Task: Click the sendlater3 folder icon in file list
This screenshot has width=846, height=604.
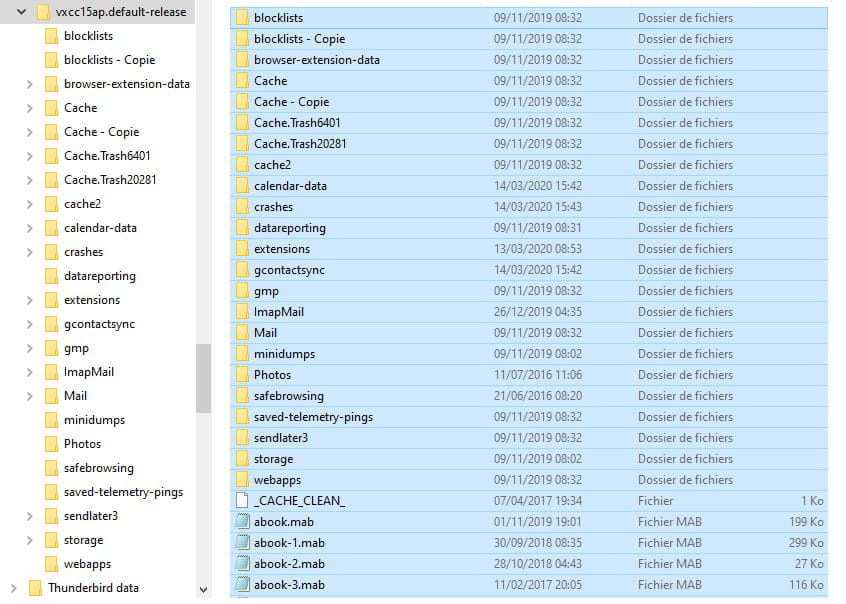Action: tap(242, 438)
